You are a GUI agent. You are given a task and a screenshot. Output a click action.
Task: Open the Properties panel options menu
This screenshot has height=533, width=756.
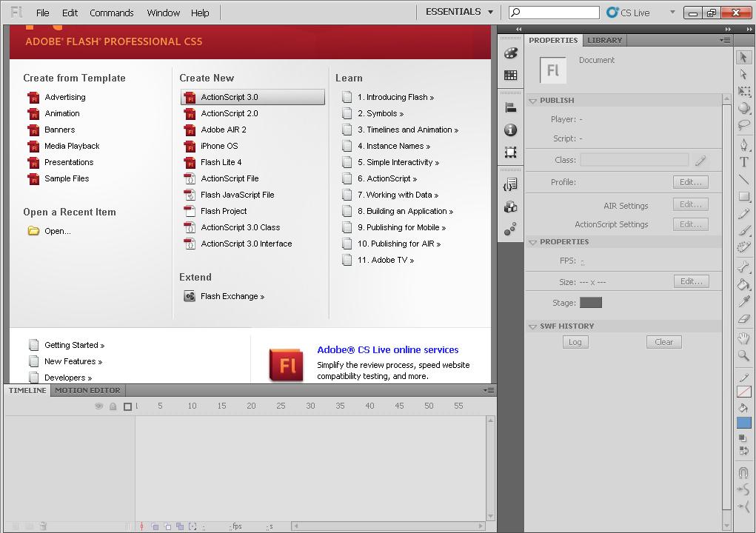[x=725, y=40]
